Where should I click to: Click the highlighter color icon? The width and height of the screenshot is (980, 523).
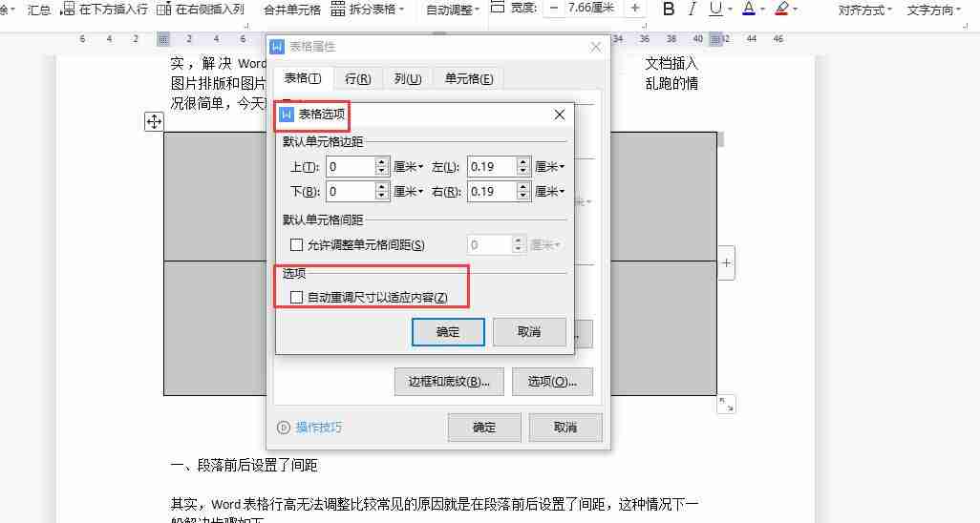tap(781, 10)
